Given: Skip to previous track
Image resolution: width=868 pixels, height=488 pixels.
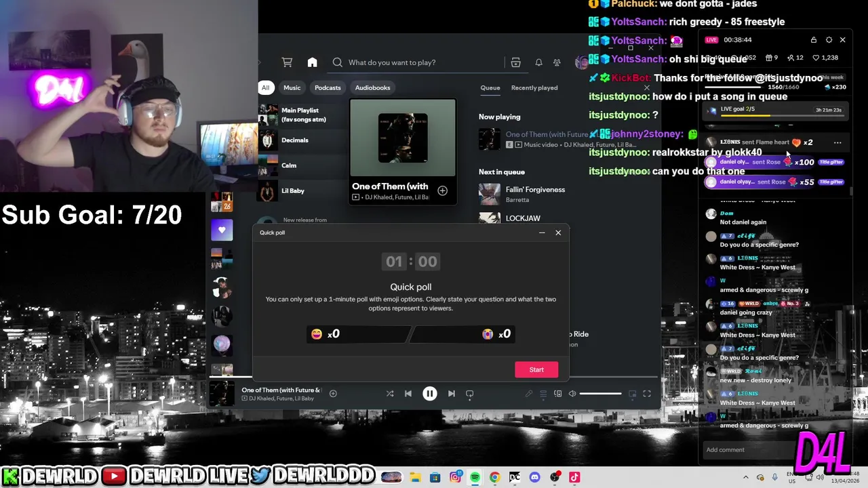Looking at the screenshot, I should tap(408, 393).
